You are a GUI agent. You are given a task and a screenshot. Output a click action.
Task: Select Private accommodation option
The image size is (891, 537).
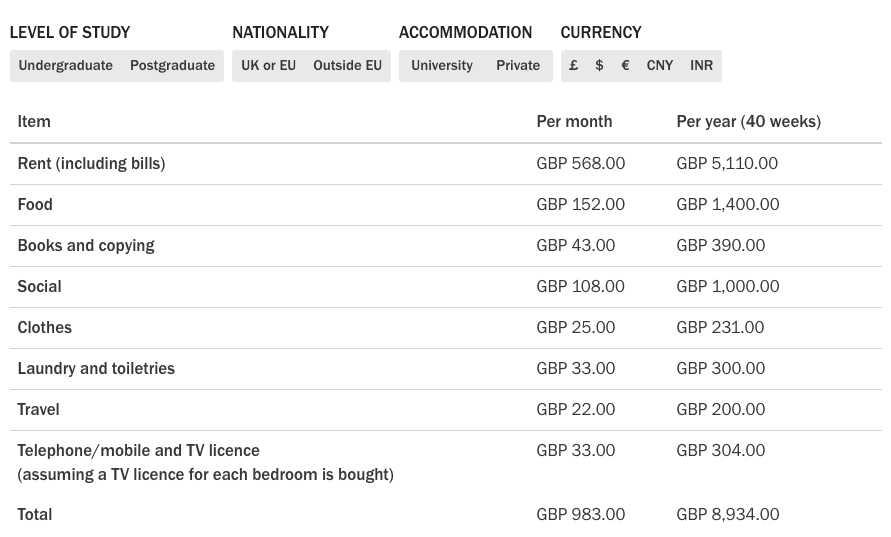coord(517,66)
